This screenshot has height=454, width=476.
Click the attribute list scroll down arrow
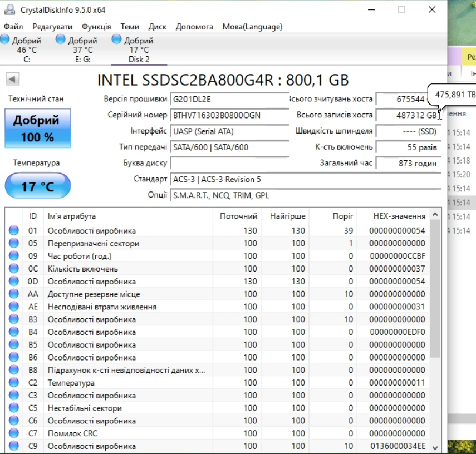pos(435,448)
